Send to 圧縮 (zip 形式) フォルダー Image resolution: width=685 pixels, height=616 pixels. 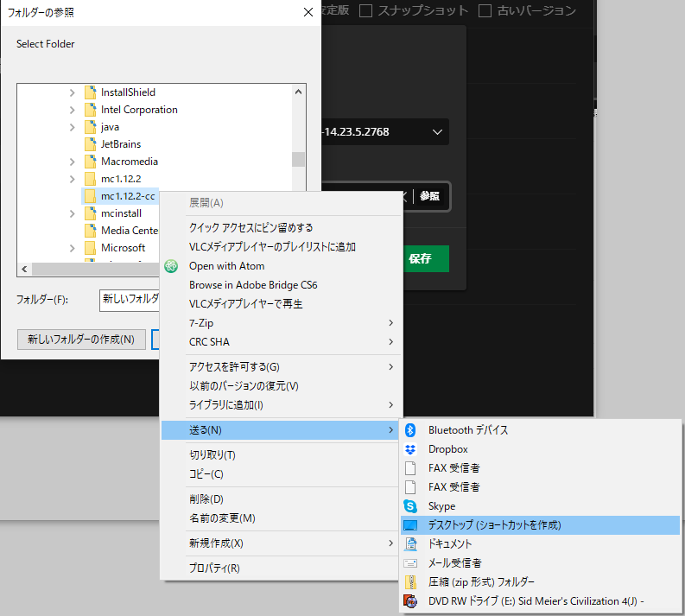coord(541,582)
